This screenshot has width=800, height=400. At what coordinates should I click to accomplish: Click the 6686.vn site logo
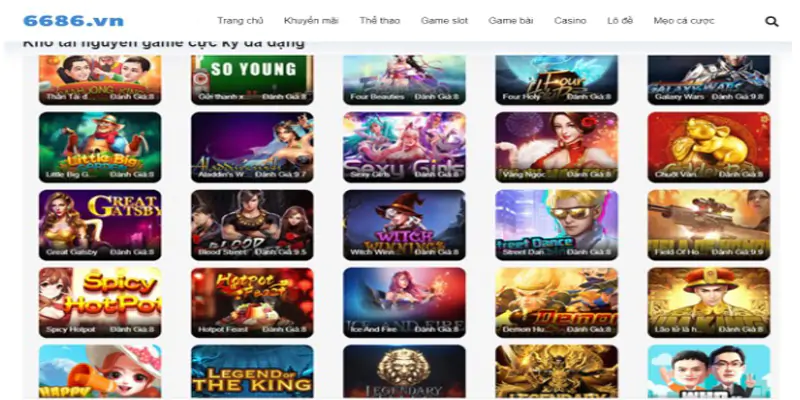[73, 21]
